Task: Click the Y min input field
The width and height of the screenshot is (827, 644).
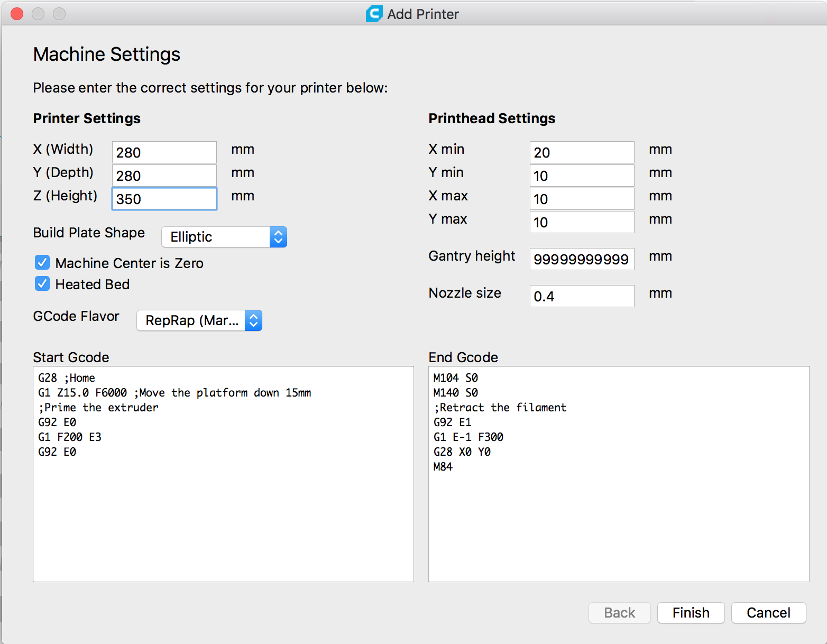Action: tap(582, 176)
